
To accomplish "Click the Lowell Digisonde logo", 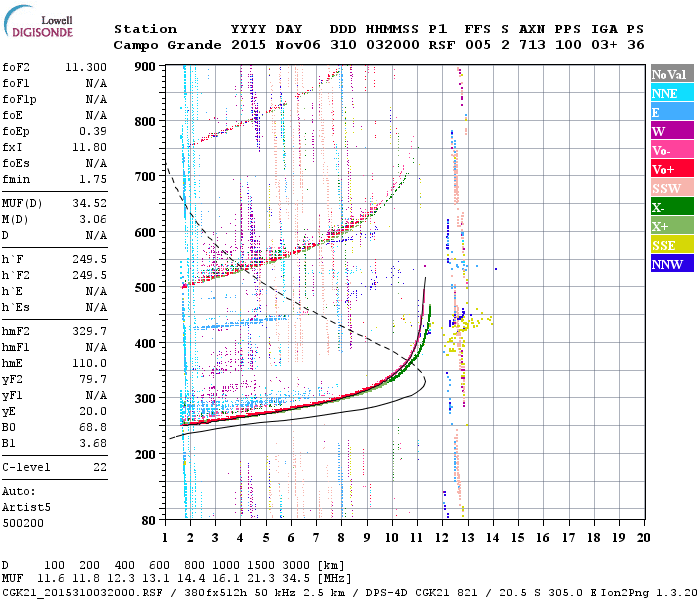I will point(38,22).
